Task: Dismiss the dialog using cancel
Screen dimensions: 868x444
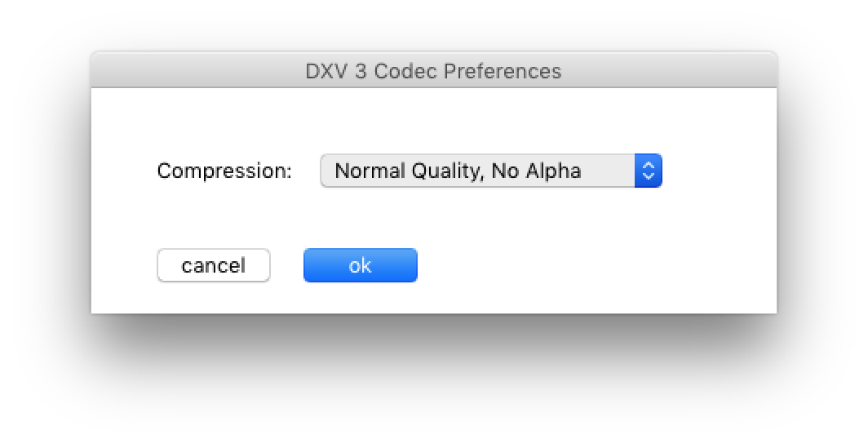Action: click(x=213, y=265)
